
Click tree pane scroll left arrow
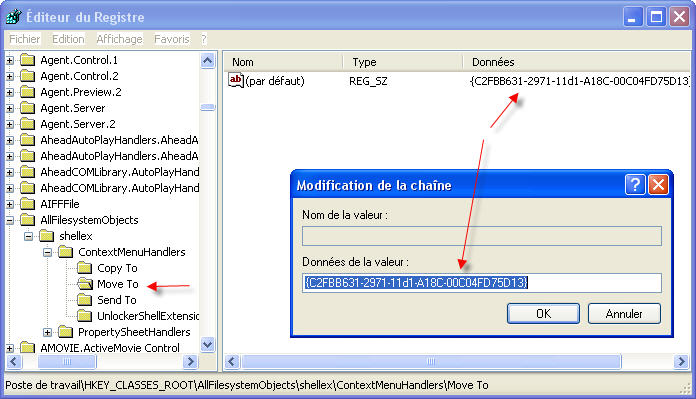[x=13, y=362]
